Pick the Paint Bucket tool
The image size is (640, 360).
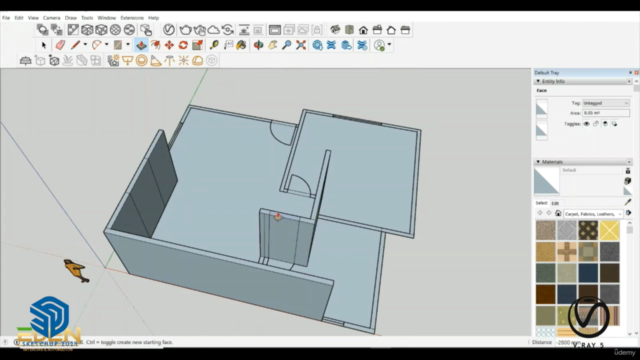(242, 45)
